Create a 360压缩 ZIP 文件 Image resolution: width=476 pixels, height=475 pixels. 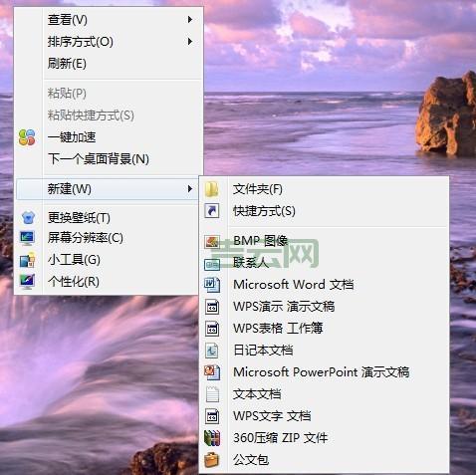point(324,438)
